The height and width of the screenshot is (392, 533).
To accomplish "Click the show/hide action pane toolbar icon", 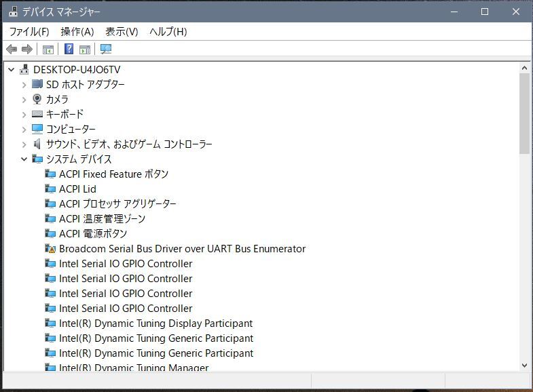I will point(85,50).
